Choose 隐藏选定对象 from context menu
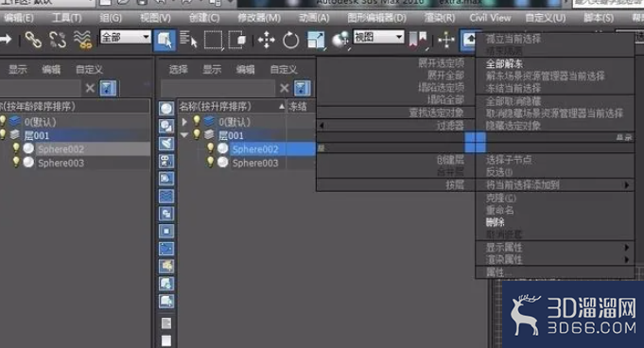The height and width of the screenshot is (348, 644). pos(513,126)
